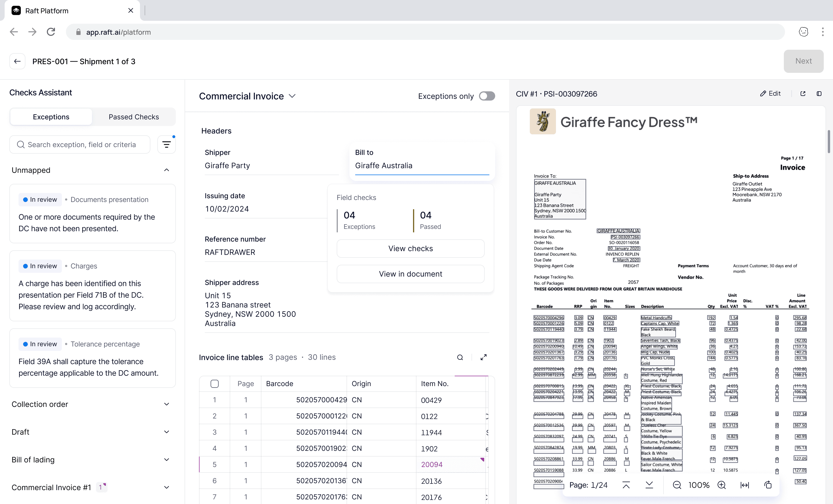The width and height of the screenshot is (833, 504).
Task: Switch to the Exceptions tab
Action: pyautogui.click(x=51, y=117)
